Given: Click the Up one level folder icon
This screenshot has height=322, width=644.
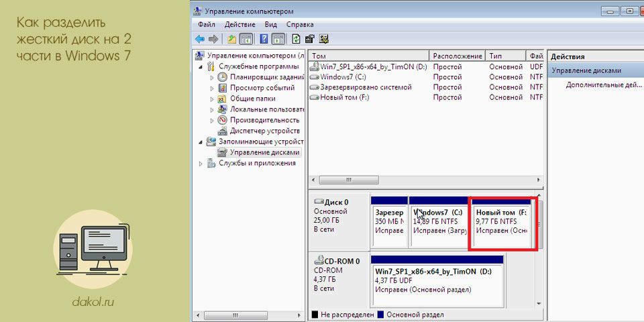Looking at the screenshot, I should (232, 39).
